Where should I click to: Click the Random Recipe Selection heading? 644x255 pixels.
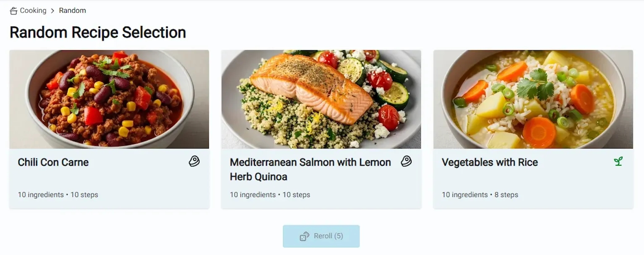coord(98,32)
